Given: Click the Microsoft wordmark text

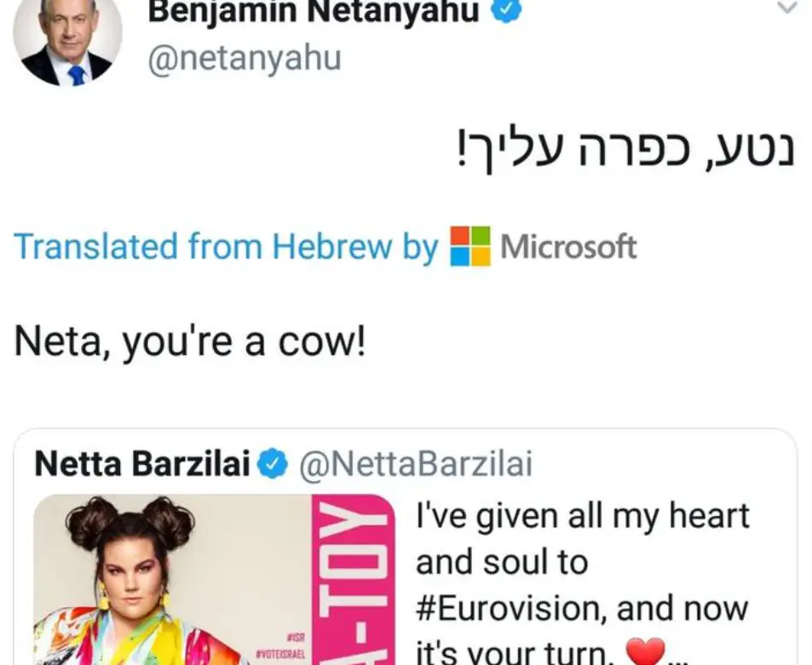Looking at the screenshot, I should (x=568, y=247).
